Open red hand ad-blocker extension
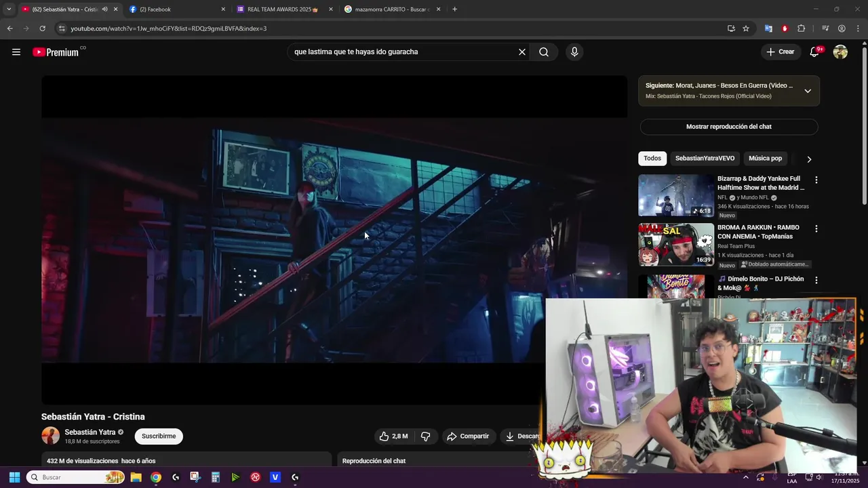This screenshot has width=868, height=488. point(785,28)
